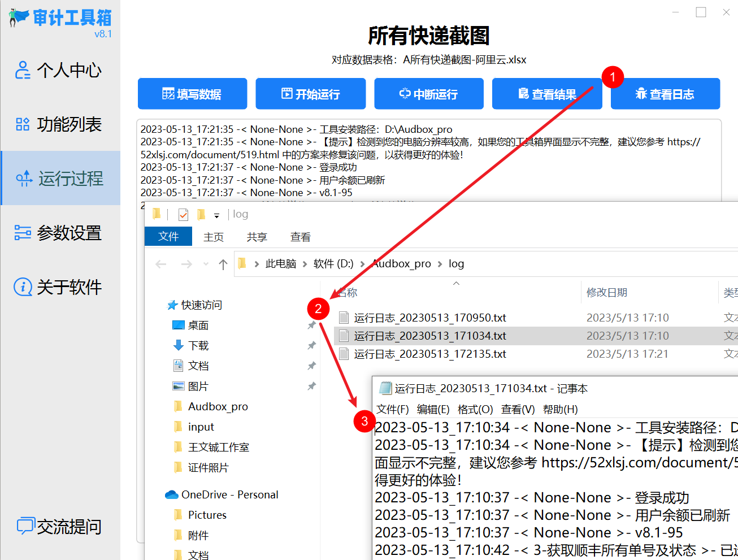
Task: Expand the recent locations dropdown near navigation arrows
Action: 205,263
